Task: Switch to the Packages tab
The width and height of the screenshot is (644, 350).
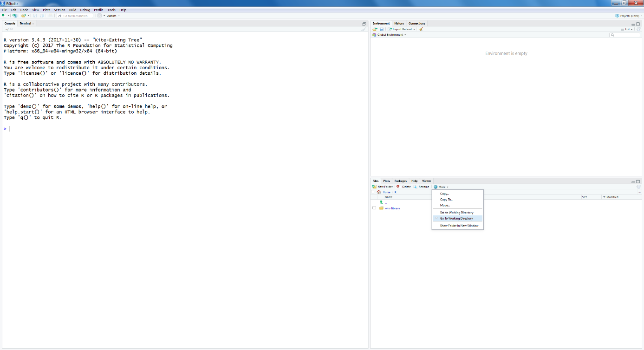Action: point(400,181)
